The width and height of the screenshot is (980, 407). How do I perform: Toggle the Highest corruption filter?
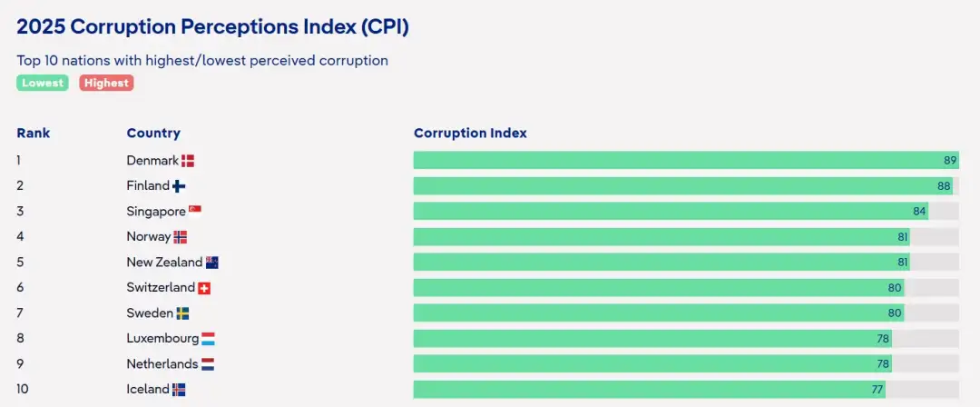106,83
